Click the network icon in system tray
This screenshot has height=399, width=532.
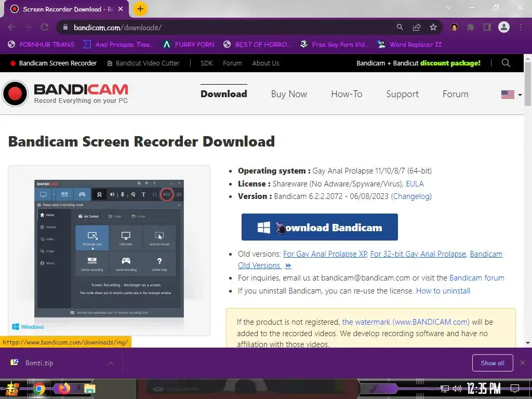(445, 389)
